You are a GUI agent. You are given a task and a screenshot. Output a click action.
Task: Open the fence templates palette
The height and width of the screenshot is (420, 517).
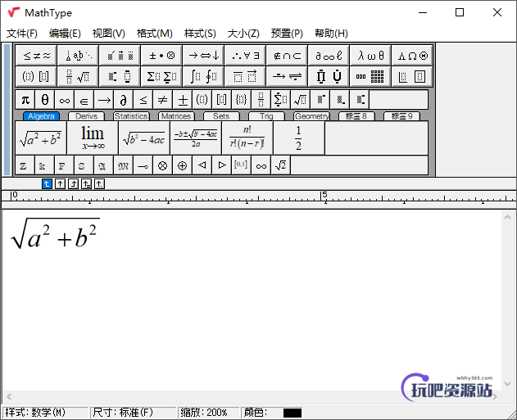tap(36, 76)
